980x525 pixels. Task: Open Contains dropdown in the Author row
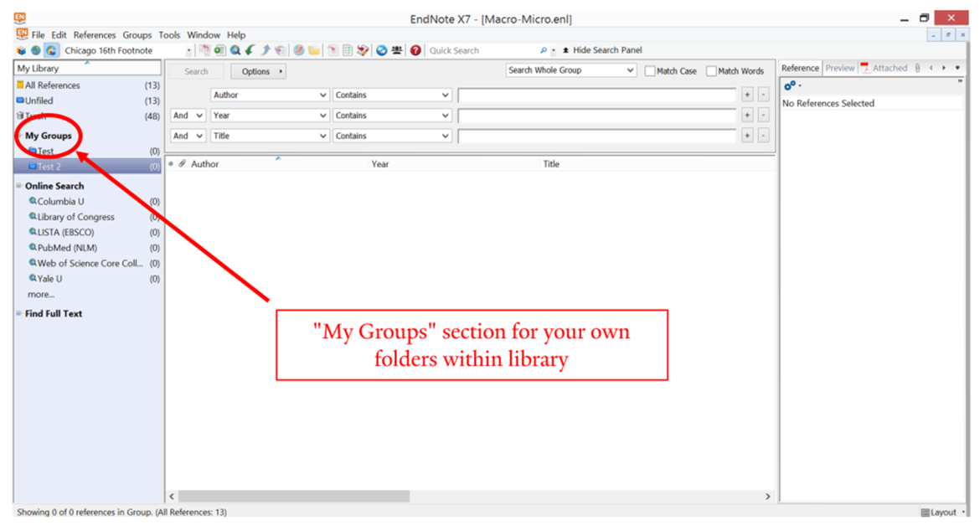(392, 95)
